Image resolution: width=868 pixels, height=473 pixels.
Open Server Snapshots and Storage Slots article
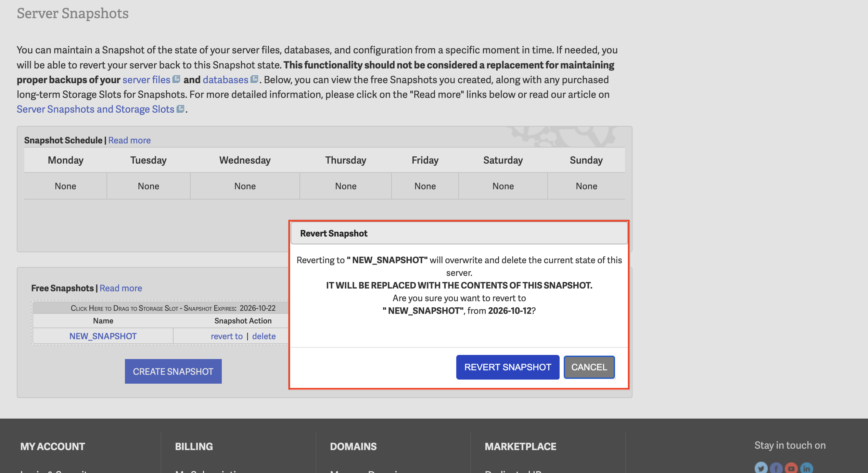click(95, 109)
